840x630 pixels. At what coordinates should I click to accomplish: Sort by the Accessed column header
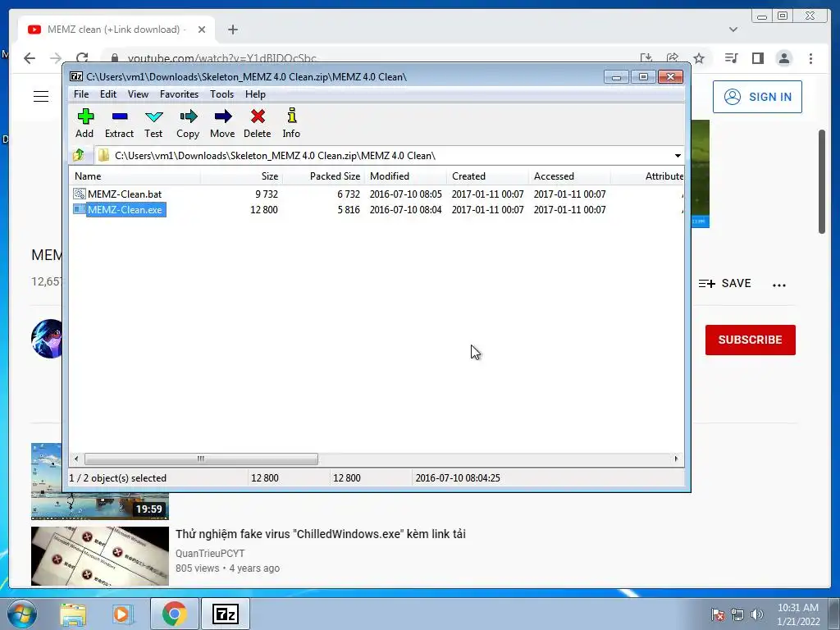(569, 176)
